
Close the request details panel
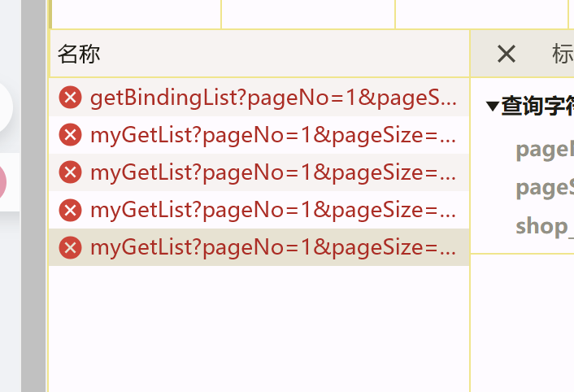point(506,54)
